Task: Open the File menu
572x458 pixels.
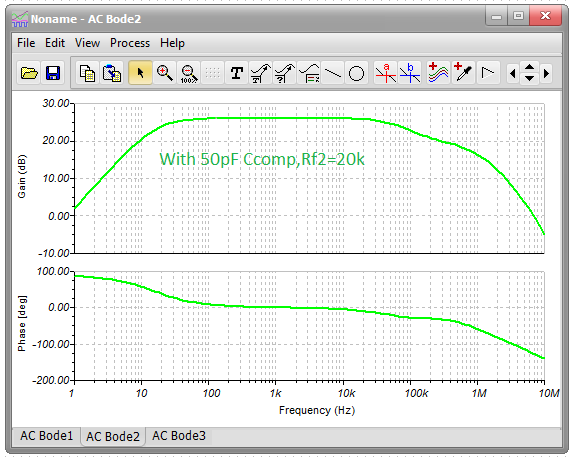Action: point(26,43)
